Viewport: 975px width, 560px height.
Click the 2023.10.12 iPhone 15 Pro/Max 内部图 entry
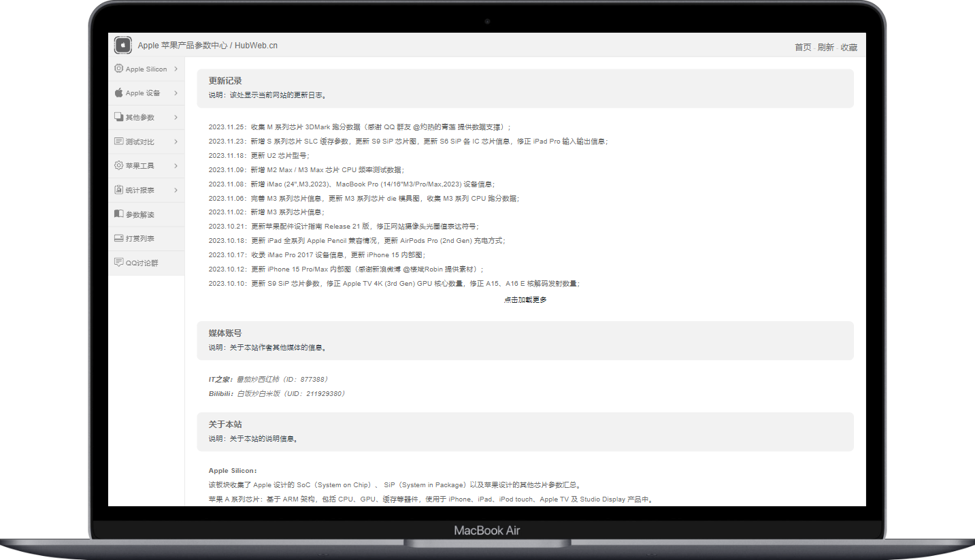346,269
